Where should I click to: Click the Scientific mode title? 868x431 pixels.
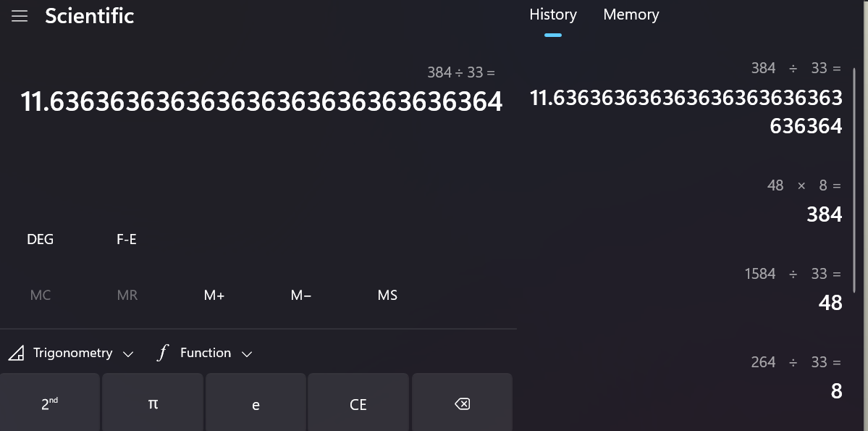[x=90, y=16]
